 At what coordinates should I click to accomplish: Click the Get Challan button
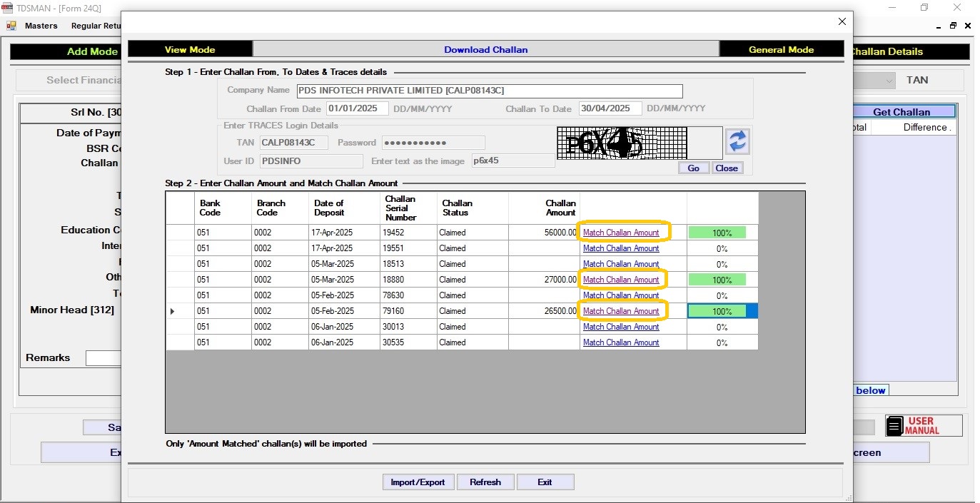coord(902,112)
